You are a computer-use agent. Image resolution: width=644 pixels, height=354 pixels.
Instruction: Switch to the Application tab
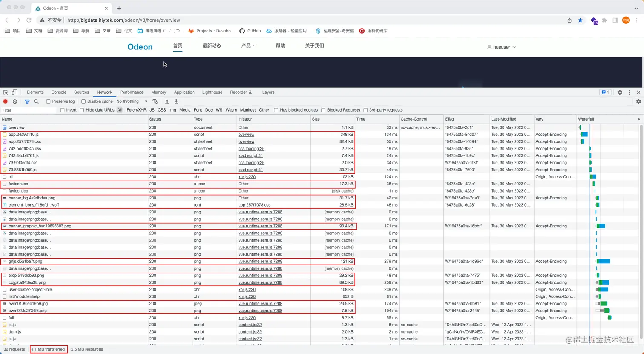184,92
